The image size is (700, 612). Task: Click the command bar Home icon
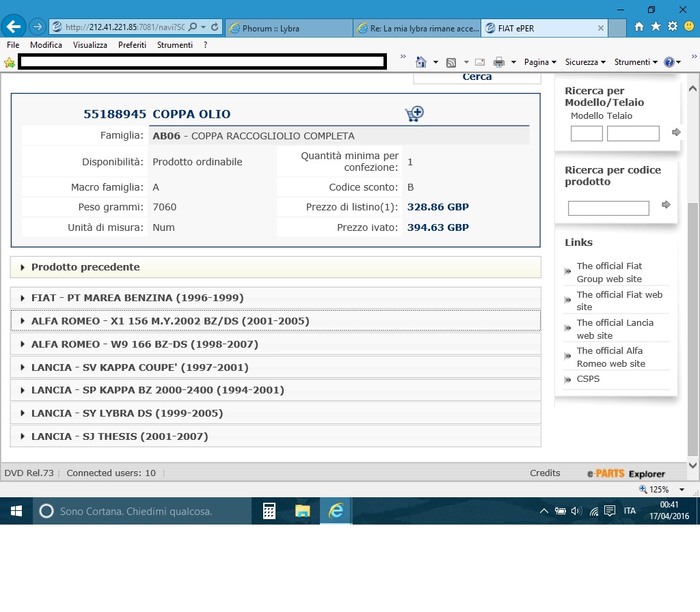(421, 62)
